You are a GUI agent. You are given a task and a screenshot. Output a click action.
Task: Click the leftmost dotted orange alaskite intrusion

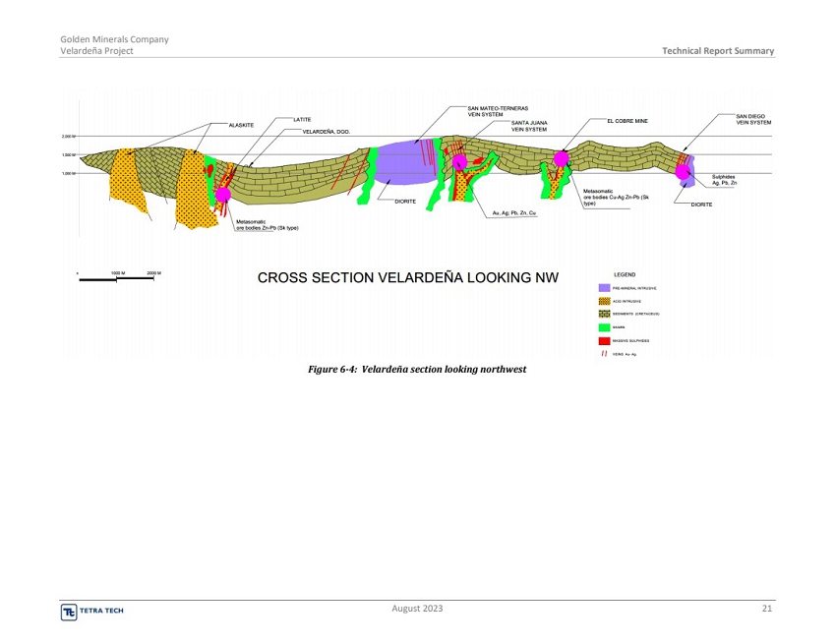(x=127, y=181)
